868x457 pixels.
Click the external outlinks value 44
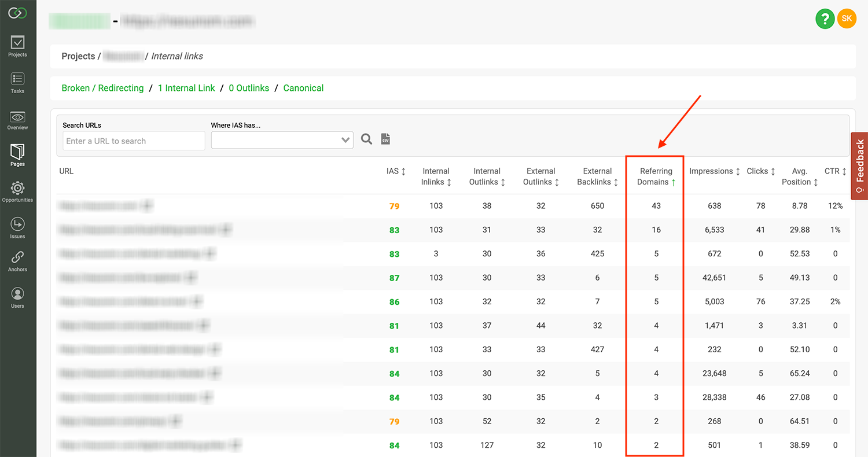(x=540, y=325)
